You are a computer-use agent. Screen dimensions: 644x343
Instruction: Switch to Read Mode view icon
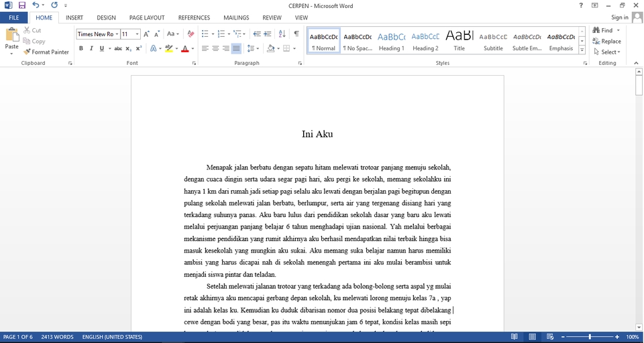[x=515, y=337]
